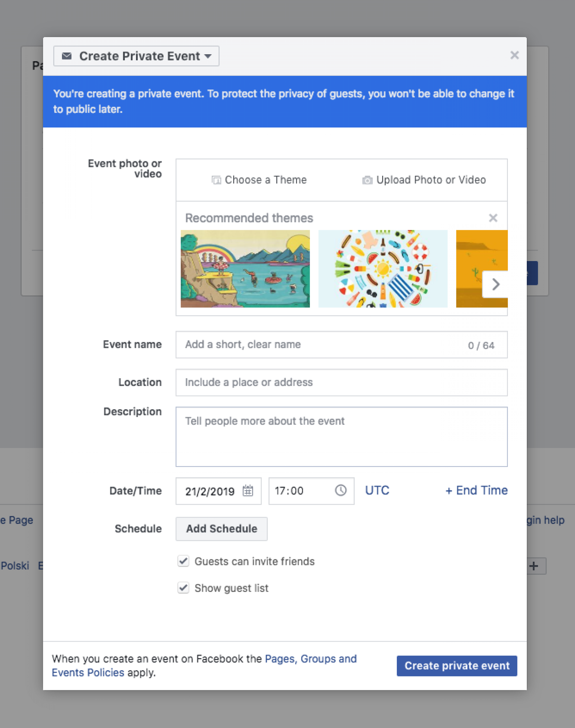Click the next themes arrow
This screenshot has width=575, height=728.
click(x=495, y=284)
